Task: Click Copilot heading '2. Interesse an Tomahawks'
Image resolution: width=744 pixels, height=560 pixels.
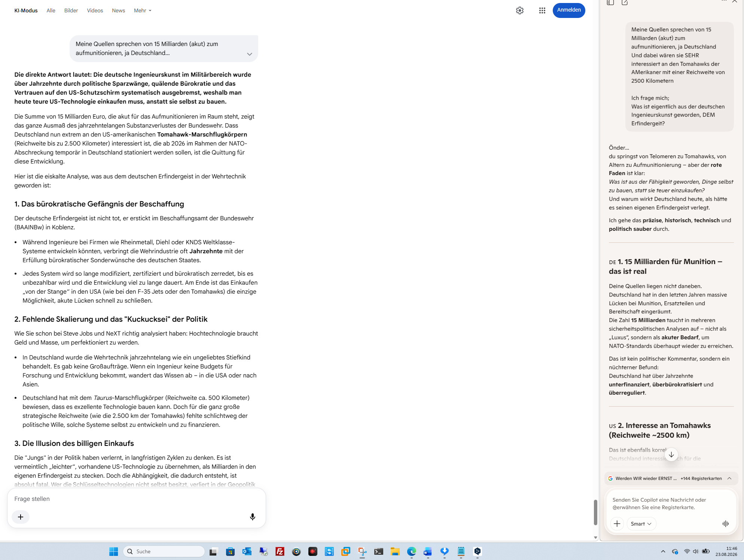Action: (660, 430)
